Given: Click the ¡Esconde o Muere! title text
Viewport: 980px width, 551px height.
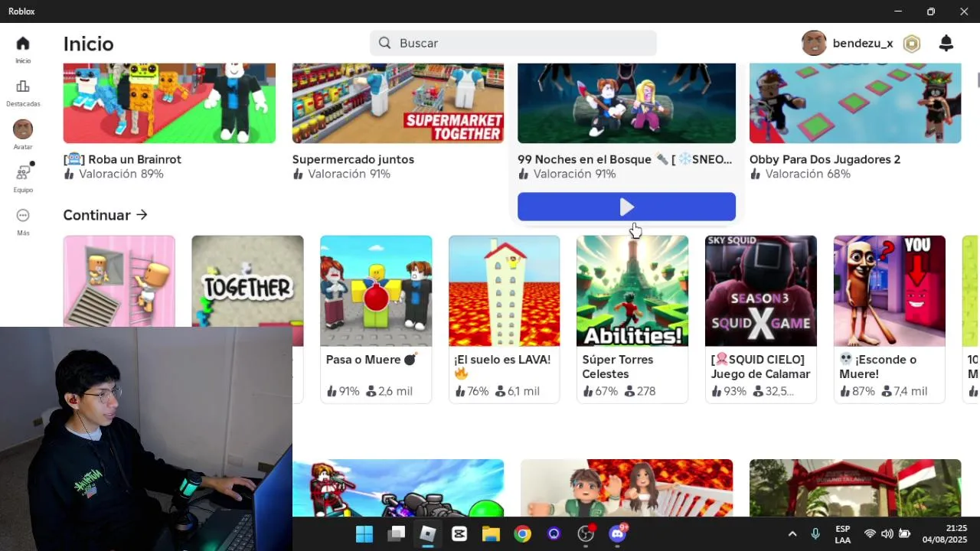Looking at the screenshot, I should point(878,367).
